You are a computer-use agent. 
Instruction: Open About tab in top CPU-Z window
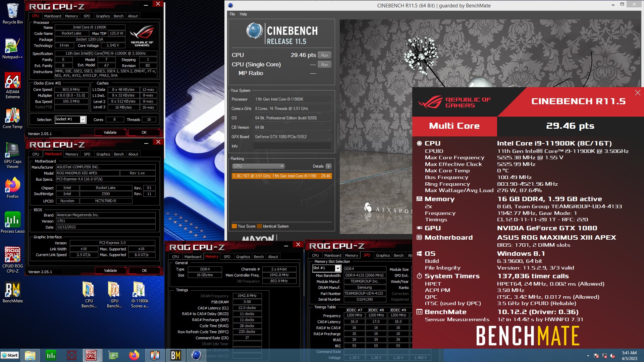coord(133,16)
